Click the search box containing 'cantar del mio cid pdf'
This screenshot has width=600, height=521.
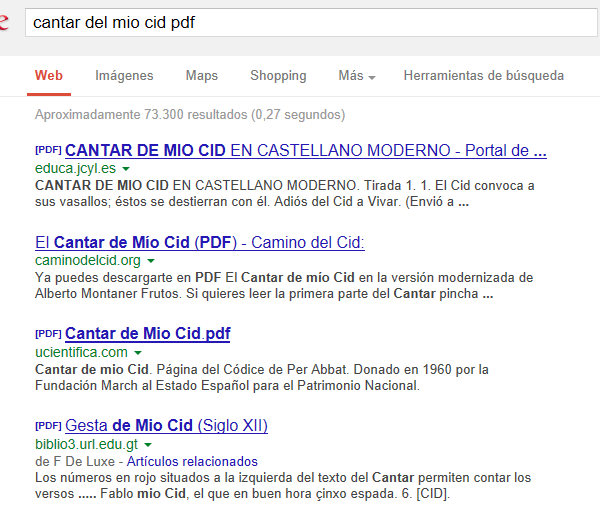[x=311, y=23]
